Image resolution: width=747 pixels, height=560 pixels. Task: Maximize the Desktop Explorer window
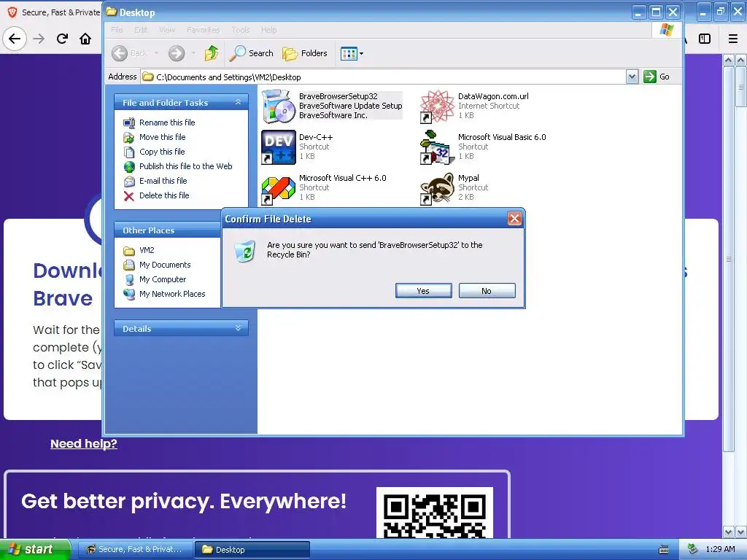point(656,12)
